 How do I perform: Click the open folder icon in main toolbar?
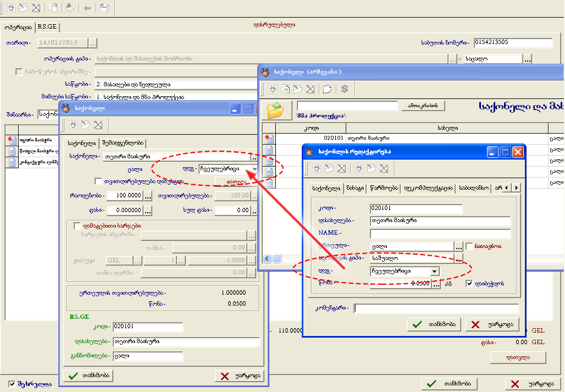[x=24, y=8]
